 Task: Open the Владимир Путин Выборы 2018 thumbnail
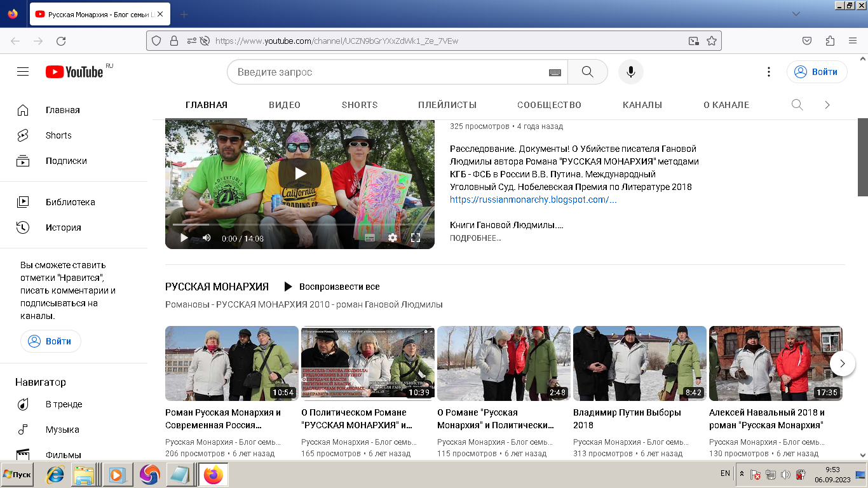tap(639, 363)
